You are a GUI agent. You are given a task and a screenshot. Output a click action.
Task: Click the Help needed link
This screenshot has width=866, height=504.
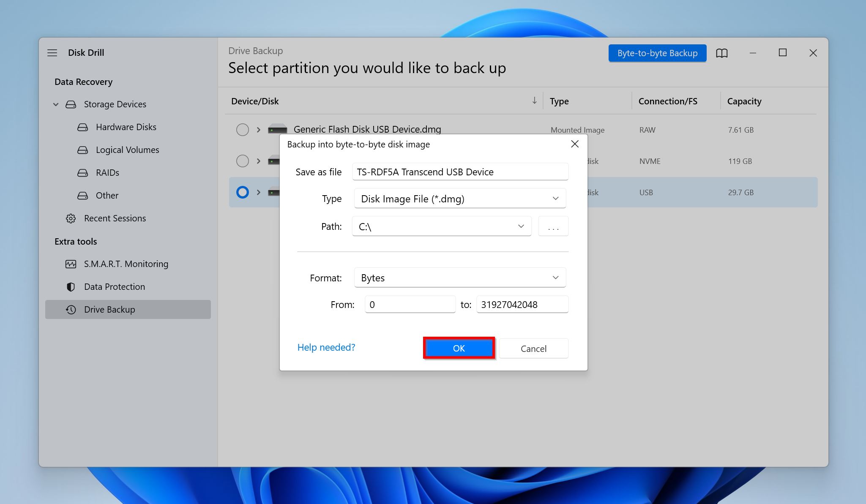click(326, 346)
